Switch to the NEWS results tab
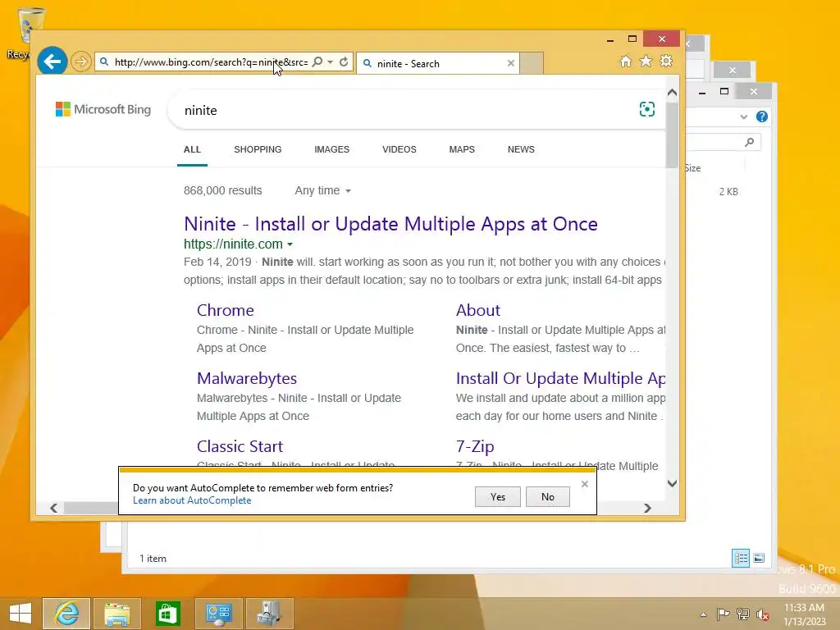 tap(521, 149)
